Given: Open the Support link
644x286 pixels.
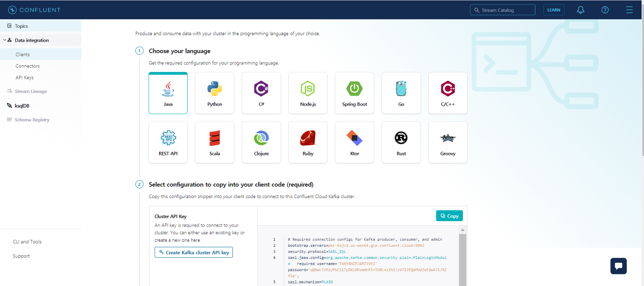Looking at the screenshot, I should pyautogui.click(x=22, y=256).
